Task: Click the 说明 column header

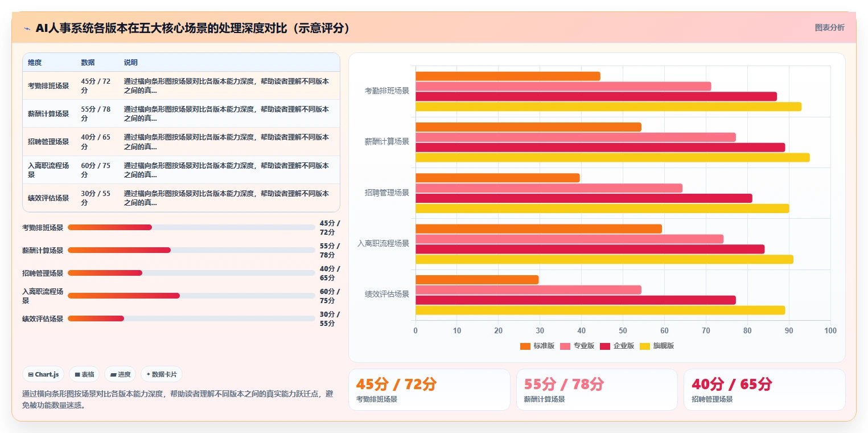Action: pos(131,63)
